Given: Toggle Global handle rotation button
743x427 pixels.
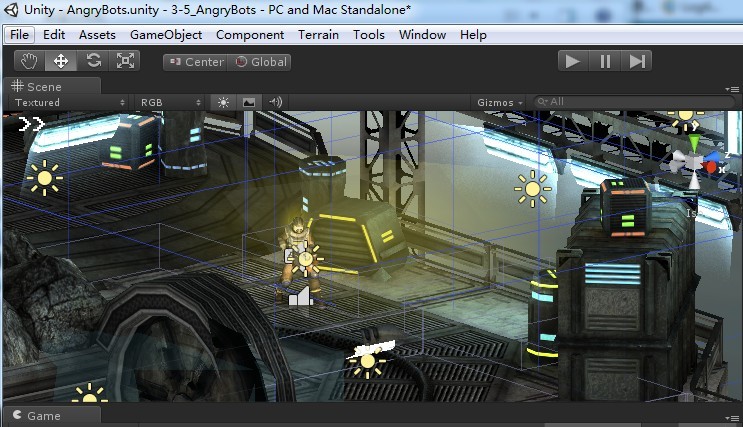Looking at the screenshot, I should 260,62.
